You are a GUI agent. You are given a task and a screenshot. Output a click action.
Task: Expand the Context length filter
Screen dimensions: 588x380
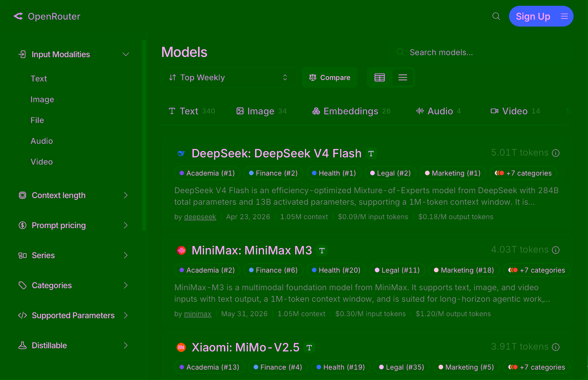tap(126, 195)
